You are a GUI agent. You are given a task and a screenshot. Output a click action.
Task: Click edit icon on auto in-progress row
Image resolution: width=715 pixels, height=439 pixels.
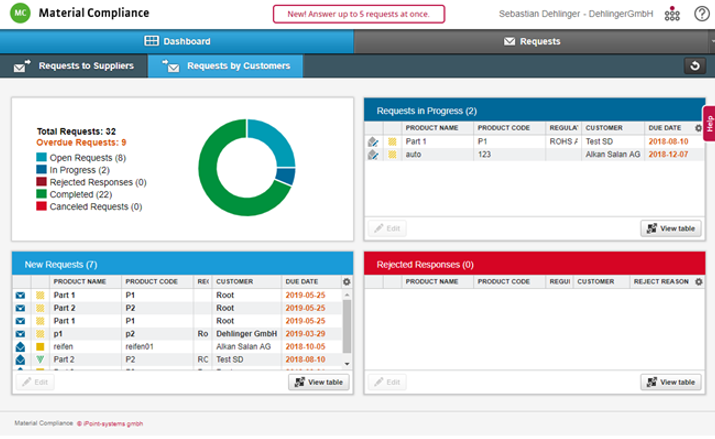[x=373, y=155]
